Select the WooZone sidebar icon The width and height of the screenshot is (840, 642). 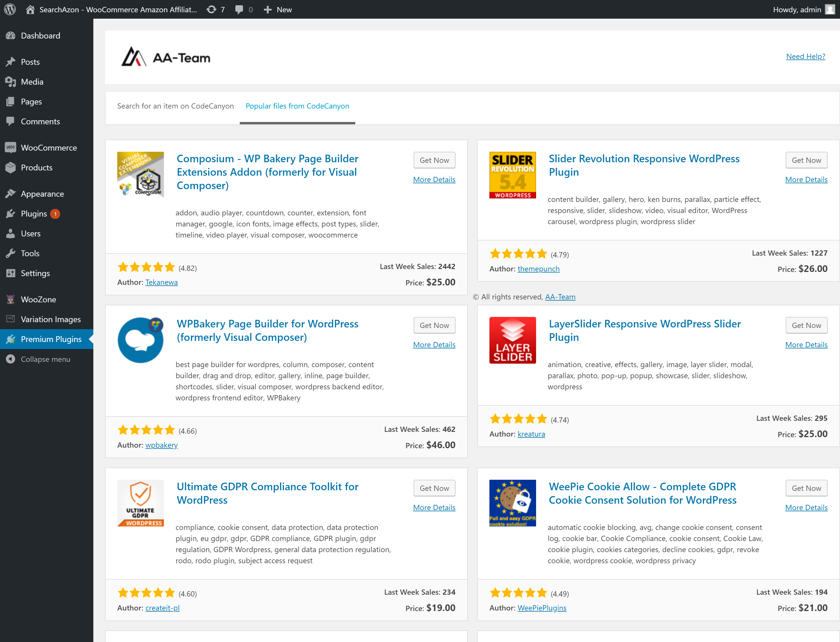click(x=11, y=299)
